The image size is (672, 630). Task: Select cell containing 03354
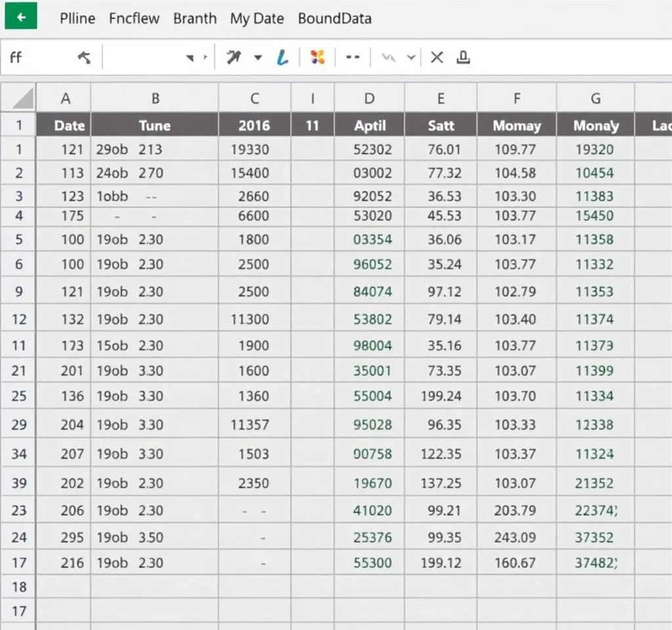(369, 239)
